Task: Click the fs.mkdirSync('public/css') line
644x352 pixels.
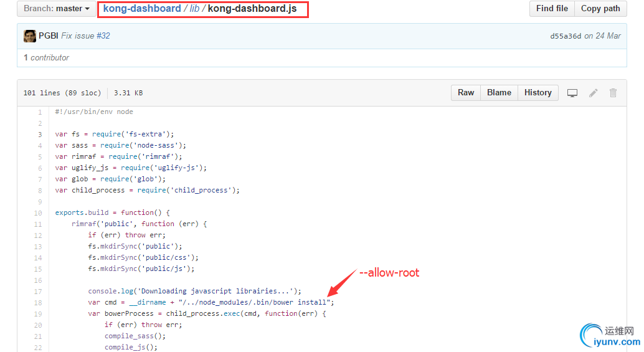Action: tap(143, 257)
